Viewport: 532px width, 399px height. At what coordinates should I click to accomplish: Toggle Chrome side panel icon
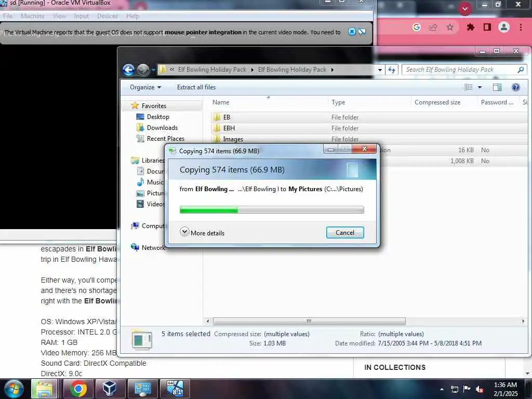click(487, 27)
